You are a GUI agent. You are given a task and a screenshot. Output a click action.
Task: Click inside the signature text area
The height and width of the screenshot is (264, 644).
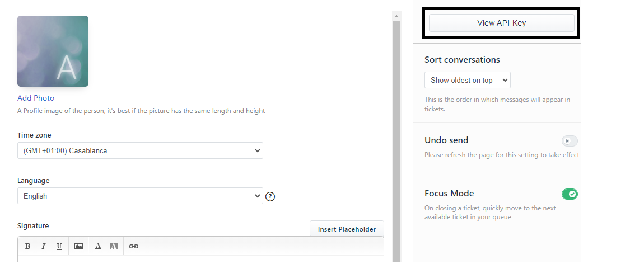(x=200, y=259)
